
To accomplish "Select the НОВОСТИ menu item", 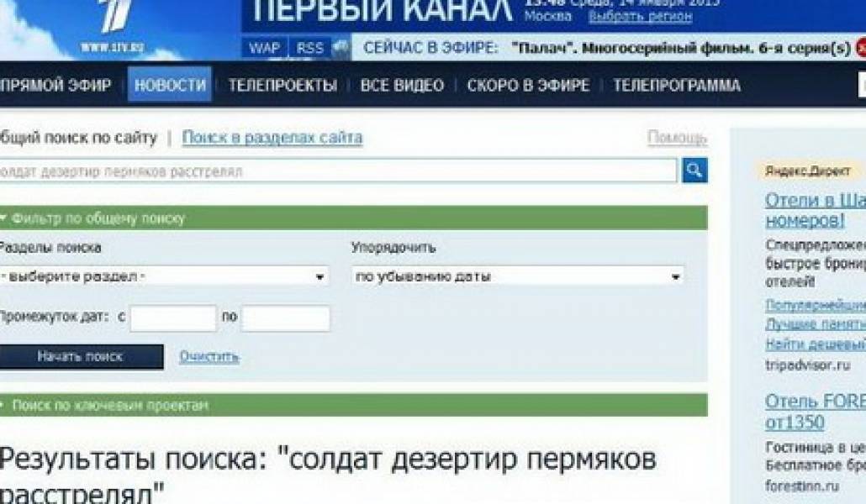I will tap(170, 85).
